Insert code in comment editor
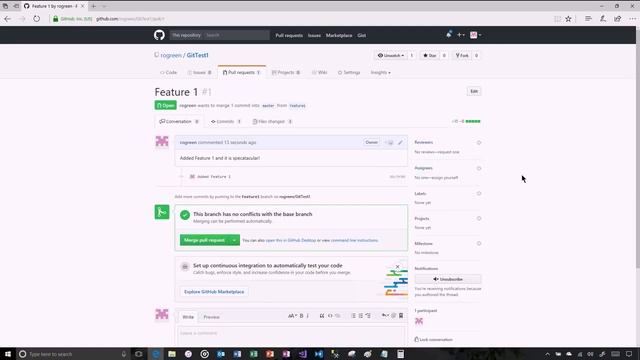 [x=330, y=316]
